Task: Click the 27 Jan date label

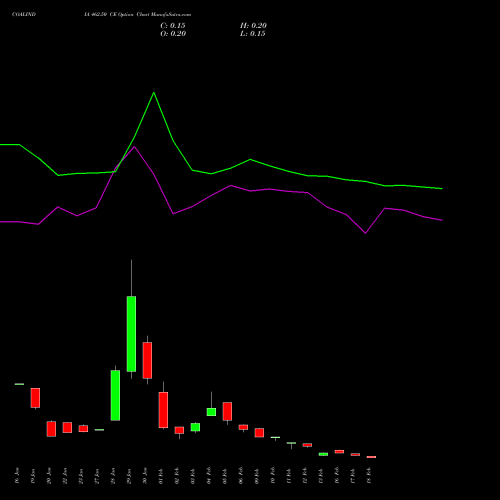Action: [x=97, y=476]
